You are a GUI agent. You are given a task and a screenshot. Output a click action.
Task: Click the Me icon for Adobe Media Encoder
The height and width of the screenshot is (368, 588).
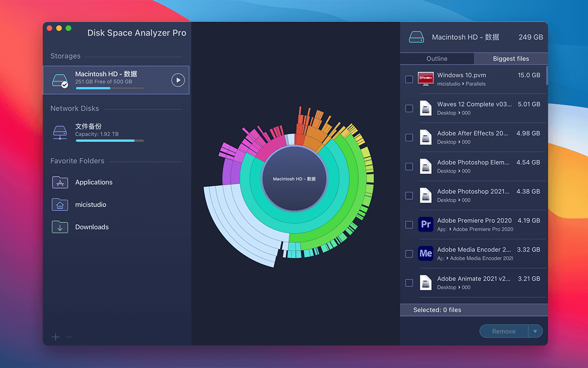(426, 253)
